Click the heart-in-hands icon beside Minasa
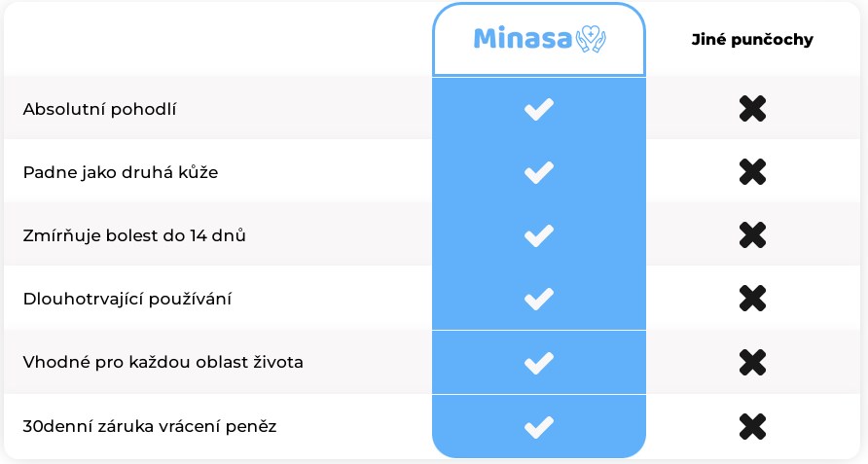Screen dimensions: 868x464 click(x=591, y=39)
